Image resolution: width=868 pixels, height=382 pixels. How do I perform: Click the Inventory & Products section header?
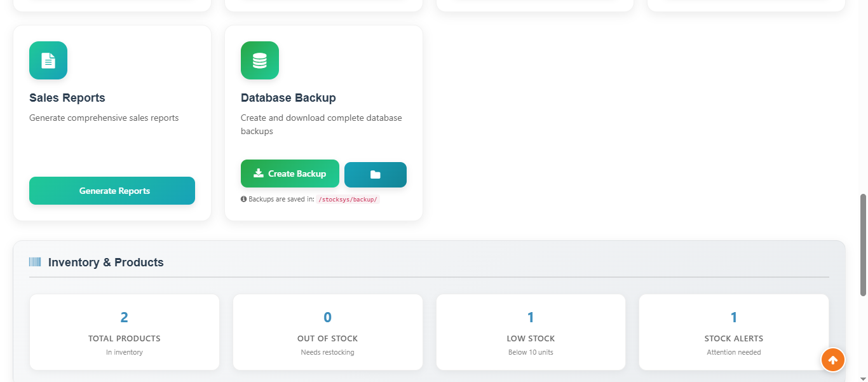coord(107,262)
